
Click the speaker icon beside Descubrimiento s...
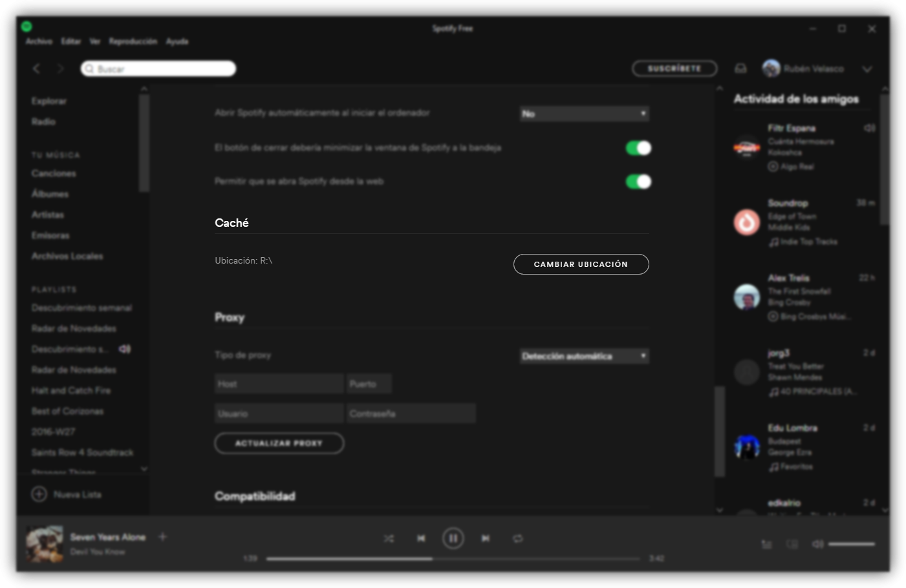point(125,349)
